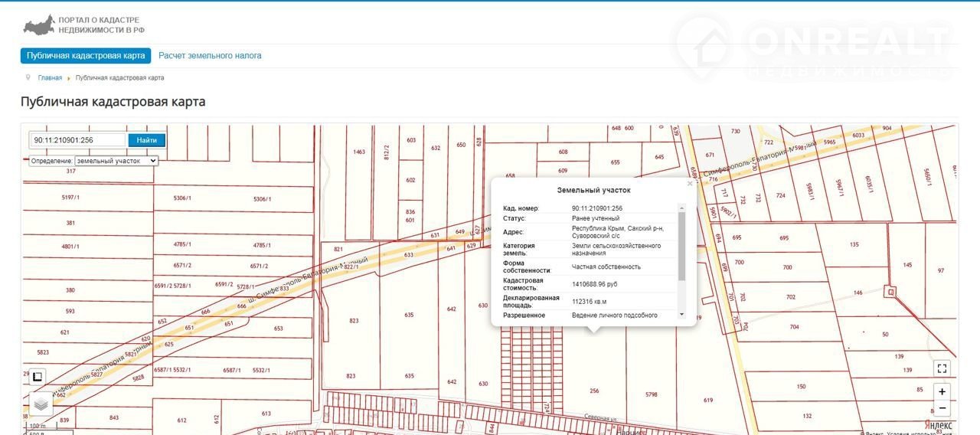Click the home pin icon in breadcrumbs
This screenshot has height=435, width=980.
click(x=28, y=77)
